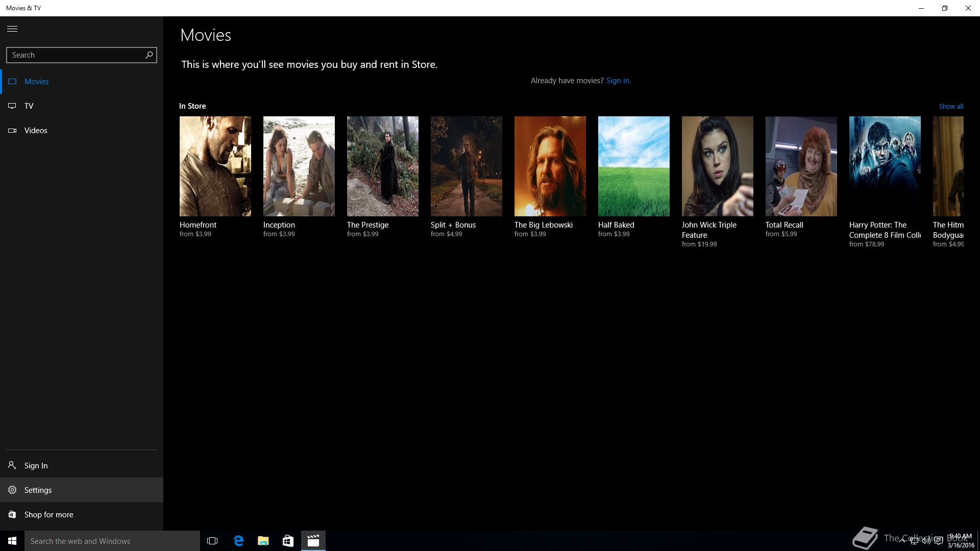This screenshot has width=980, height=551.
Task: Open The Prestige movie poster
Action: click(383, 166)
